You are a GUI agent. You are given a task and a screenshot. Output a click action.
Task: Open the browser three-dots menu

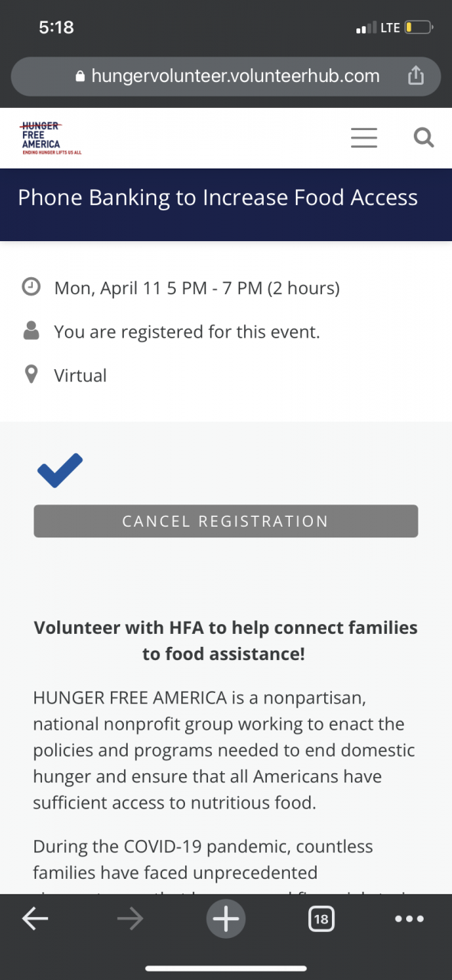click(409, 920)
